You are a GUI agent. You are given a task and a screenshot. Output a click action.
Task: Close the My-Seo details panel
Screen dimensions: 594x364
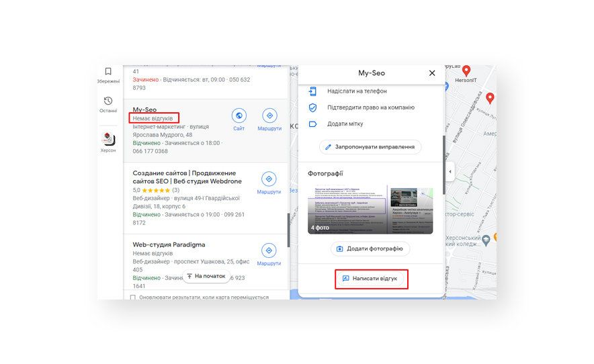432,73
